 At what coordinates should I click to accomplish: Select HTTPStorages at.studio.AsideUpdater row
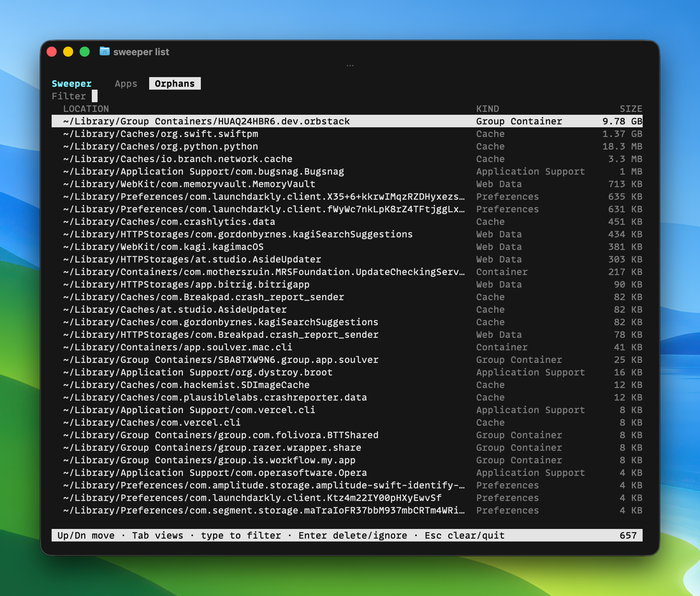347,259
